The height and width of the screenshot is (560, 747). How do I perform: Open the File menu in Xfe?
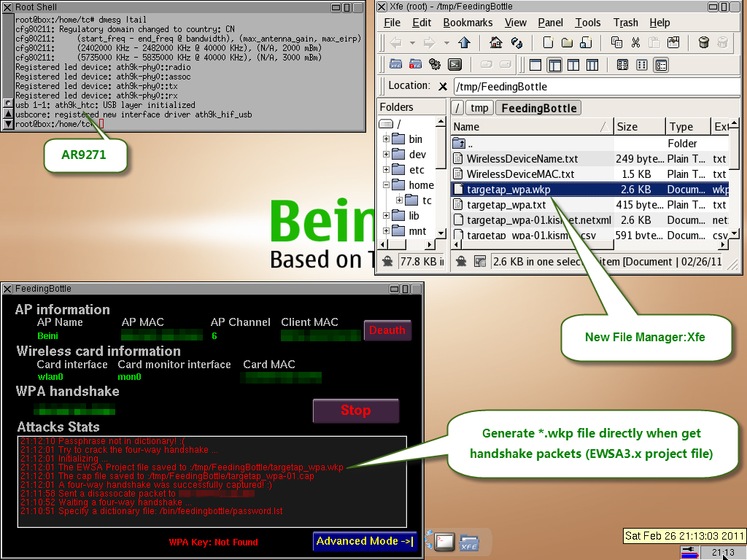[x=392, y=23]
